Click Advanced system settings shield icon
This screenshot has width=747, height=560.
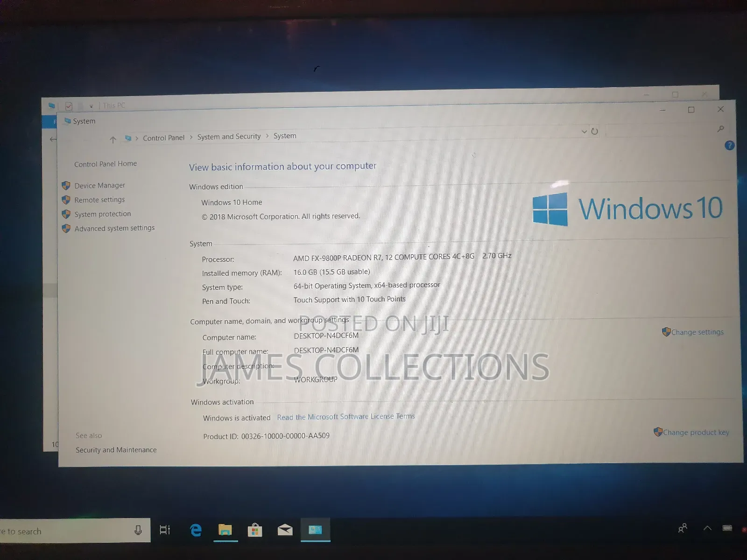pyautogui.click(x=66, y=229)
